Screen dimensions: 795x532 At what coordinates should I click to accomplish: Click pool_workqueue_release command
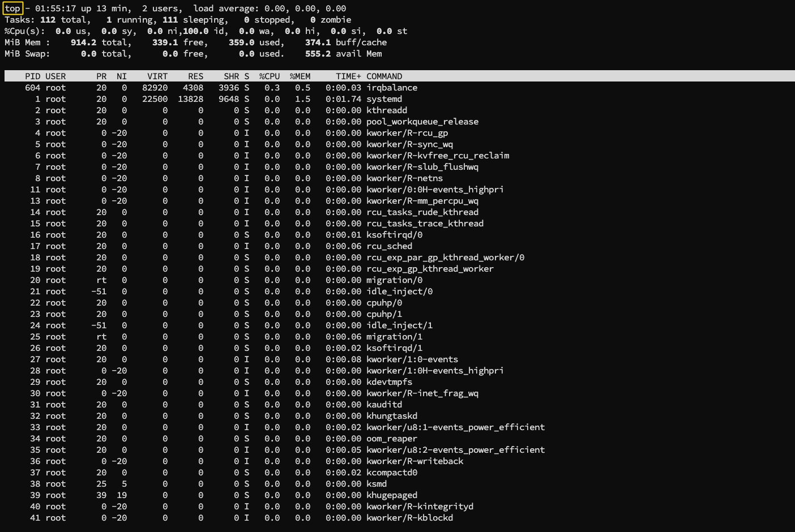[422, 122]
